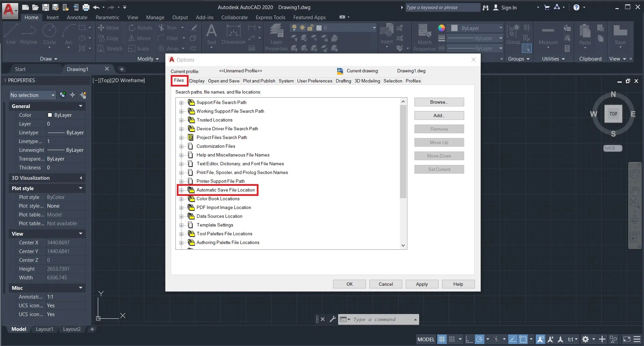
Task: Click Quick Select icon in Properties panel
Action: 83,95
